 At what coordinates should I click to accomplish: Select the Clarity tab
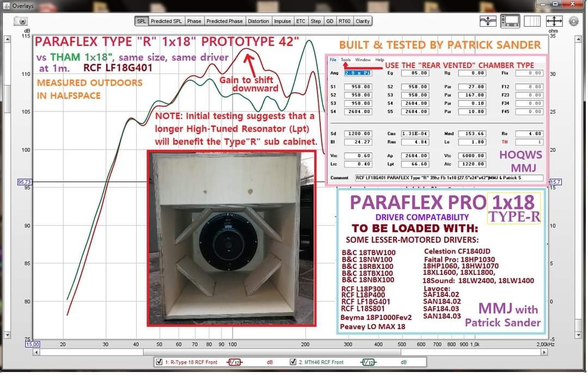click(363, 21)
